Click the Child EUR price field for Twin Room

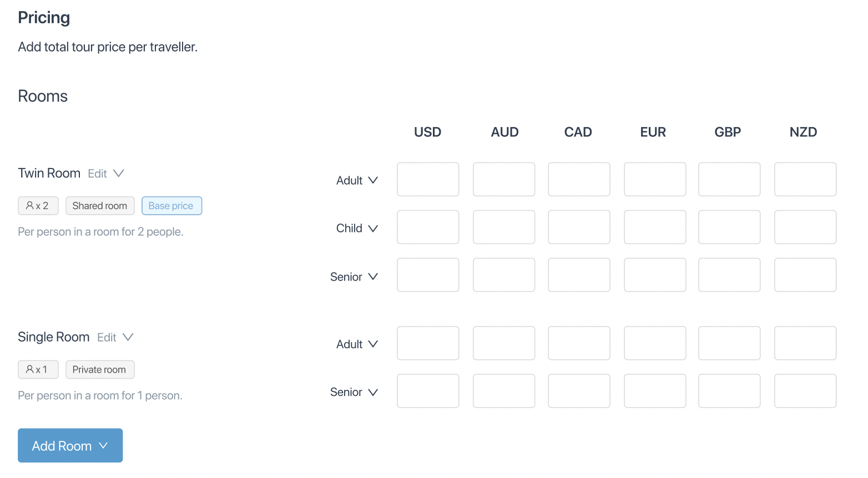tap(655, 227)
